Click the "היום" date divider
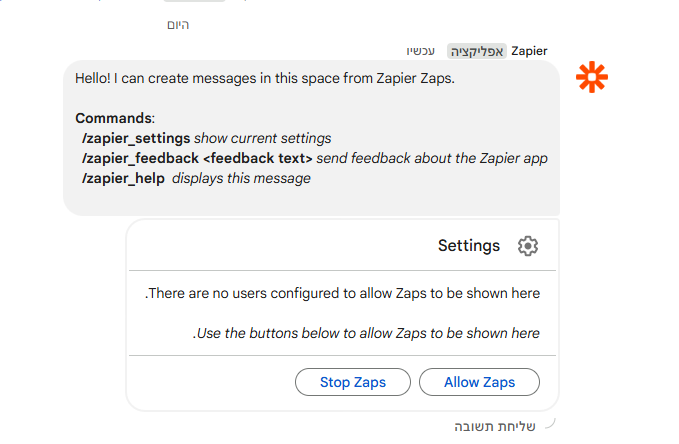 tap(178, 24)
